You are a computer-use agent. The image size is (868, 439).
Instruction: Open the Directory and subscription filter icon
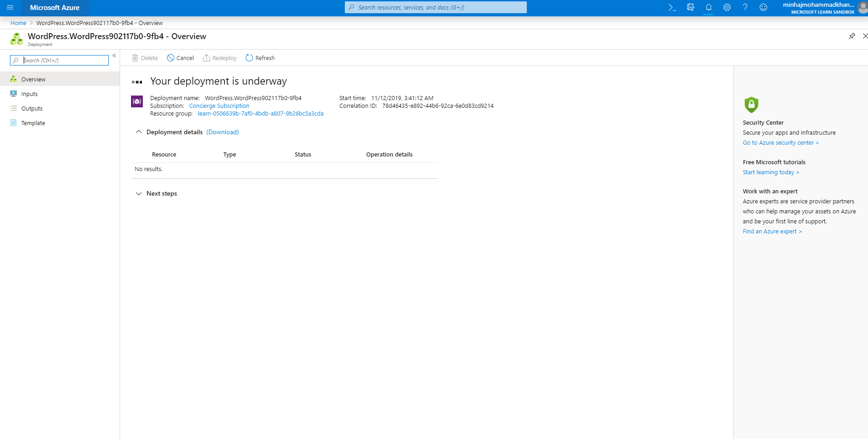click(x=690, y=8)
